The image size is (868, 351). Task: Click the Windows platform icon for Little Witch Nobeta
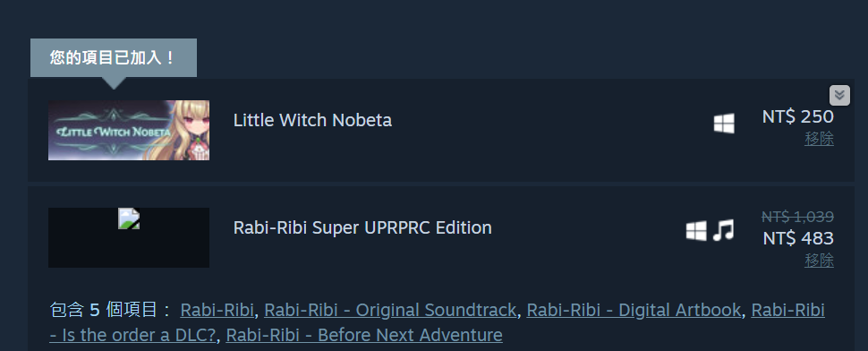coord(724,124)
